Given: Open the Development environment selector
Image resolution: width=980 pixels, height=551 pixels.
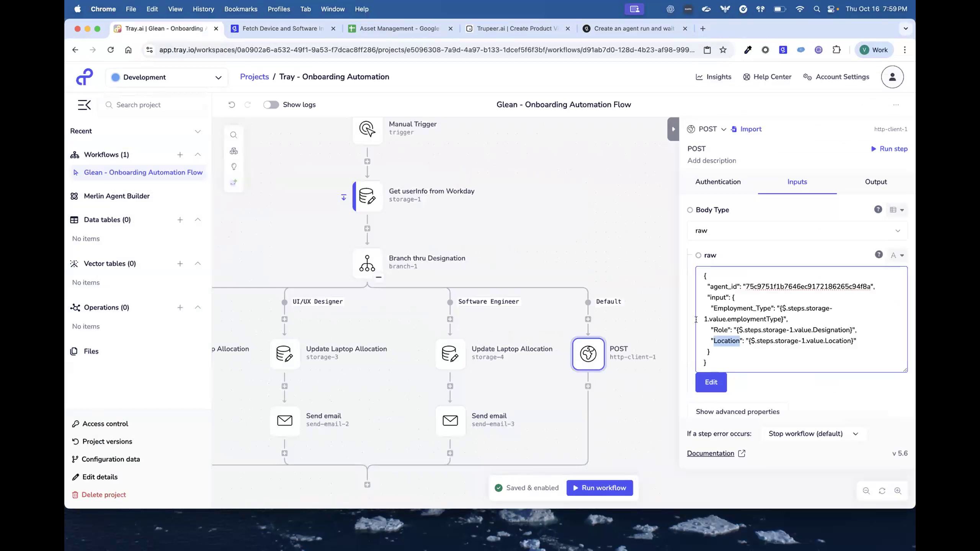Looking at the screenshot, I should coord(167,77).
